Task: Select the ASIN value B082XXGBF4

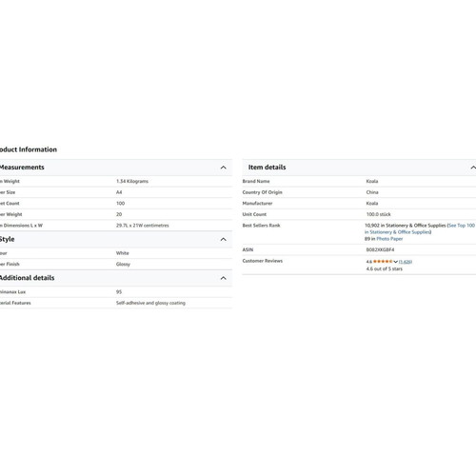Action: click(380, 249)
